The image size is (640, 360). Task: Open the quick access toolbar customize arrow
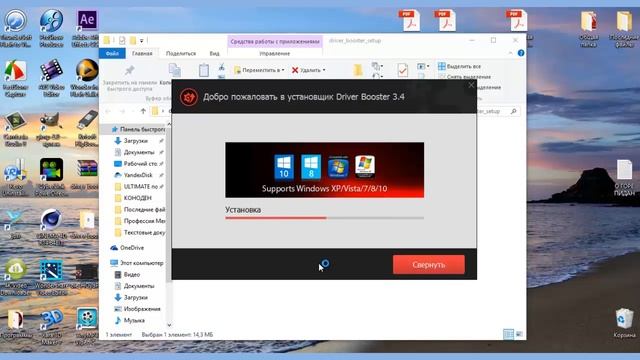[142, 41]
